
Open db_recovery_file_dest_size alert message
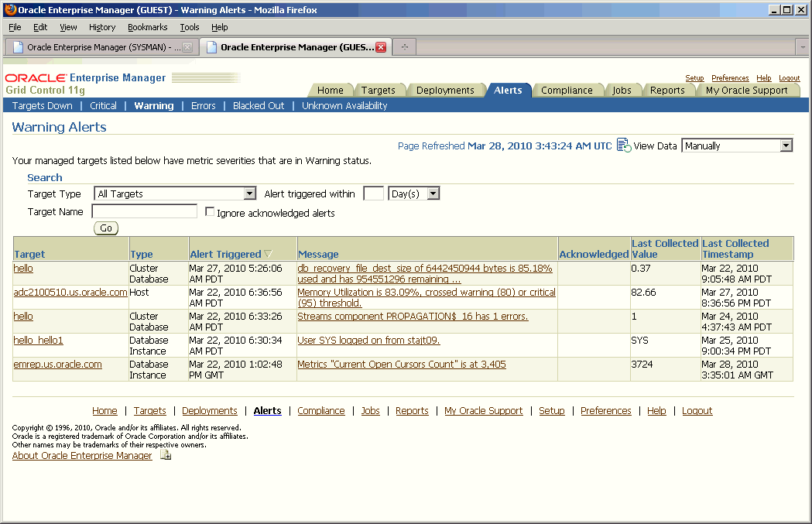[x=425, y=273]
